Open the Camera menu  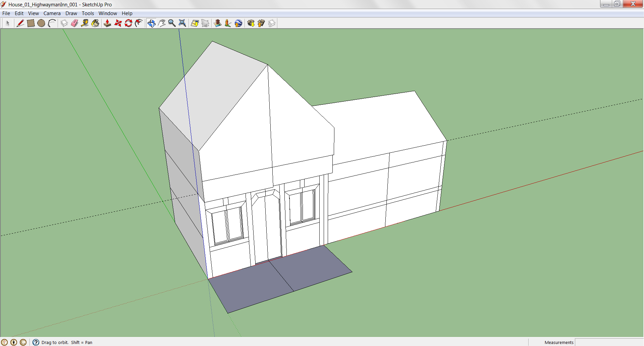tap(52, 13)
